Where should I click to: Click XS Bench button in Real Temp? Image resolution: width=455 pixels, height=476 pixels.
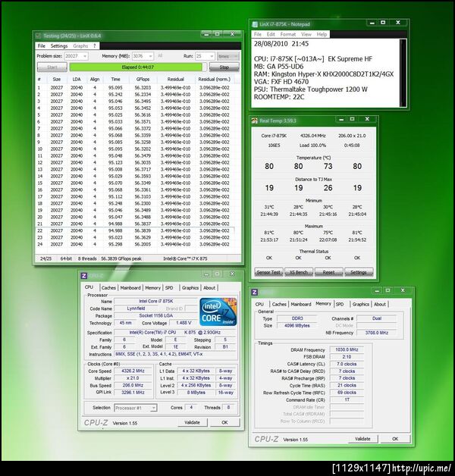[x=299, y=272]
